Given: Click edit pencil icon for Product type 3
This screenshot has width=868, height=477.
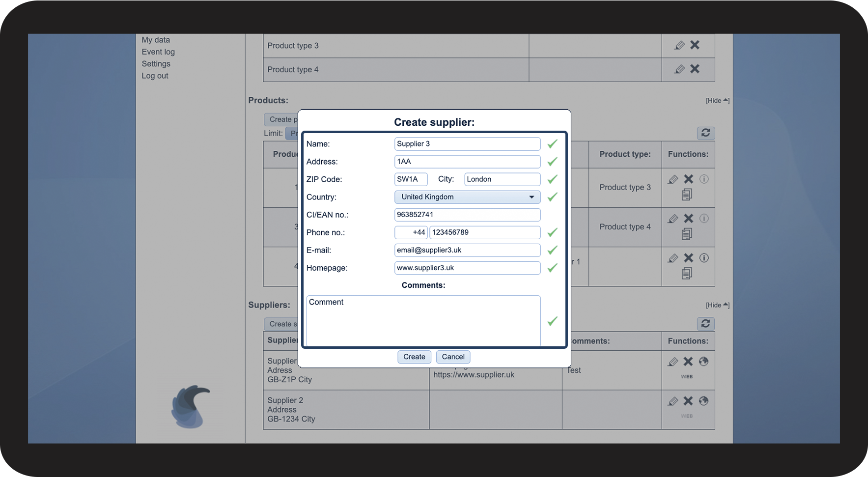Looking at the screenshot, I should 679,45.
